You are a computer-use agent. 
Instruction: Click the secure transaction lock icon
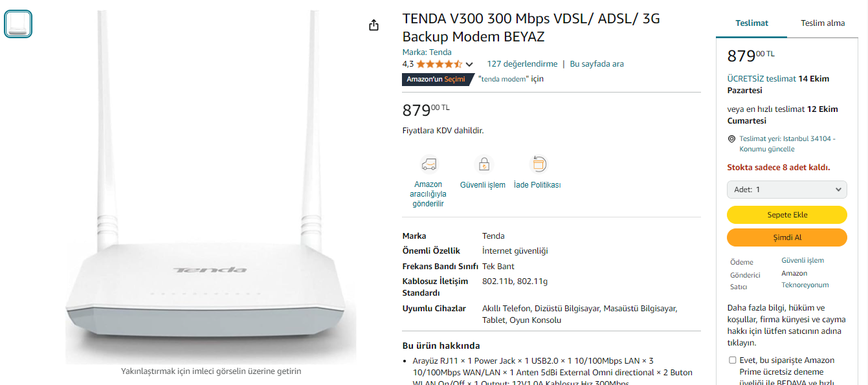click(483, 164)
